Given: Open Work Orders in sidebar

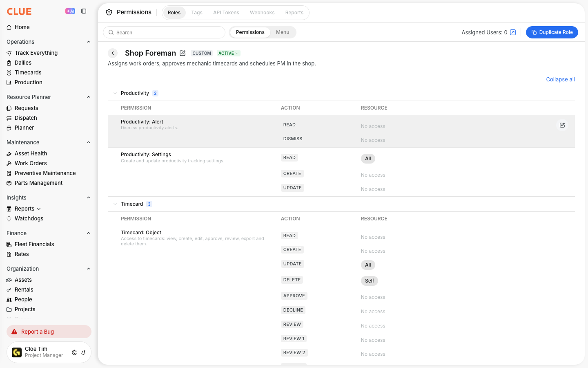Looking at the screenshot, I should point(31,163).
